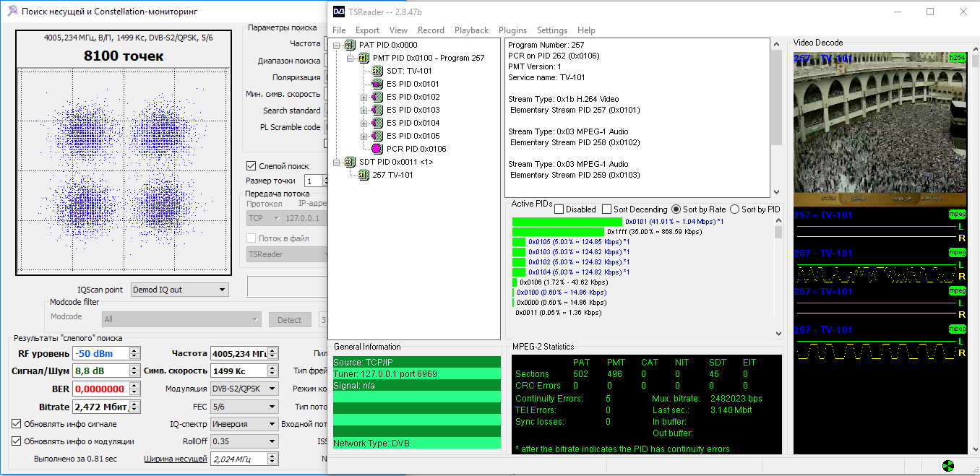
Task: Click the mpeg badge on first audio meter
Action: [x=958, y=215]
